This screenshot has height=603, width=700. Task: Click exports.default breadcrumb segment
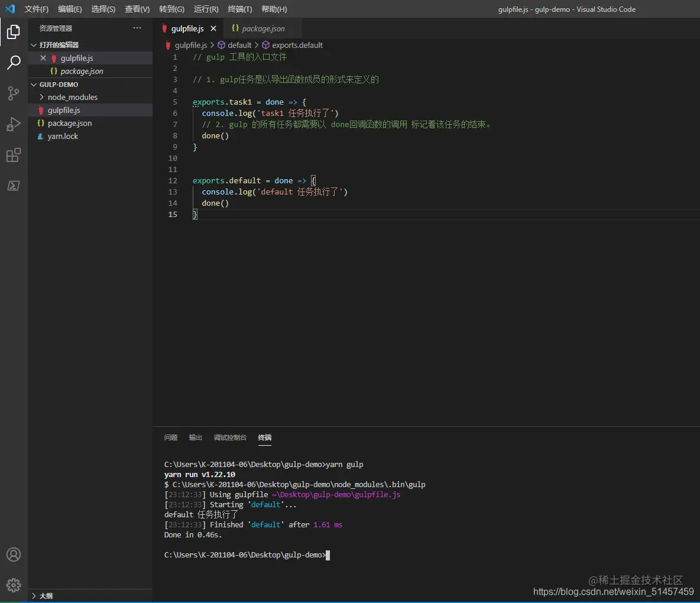click(x=297, y=45)
